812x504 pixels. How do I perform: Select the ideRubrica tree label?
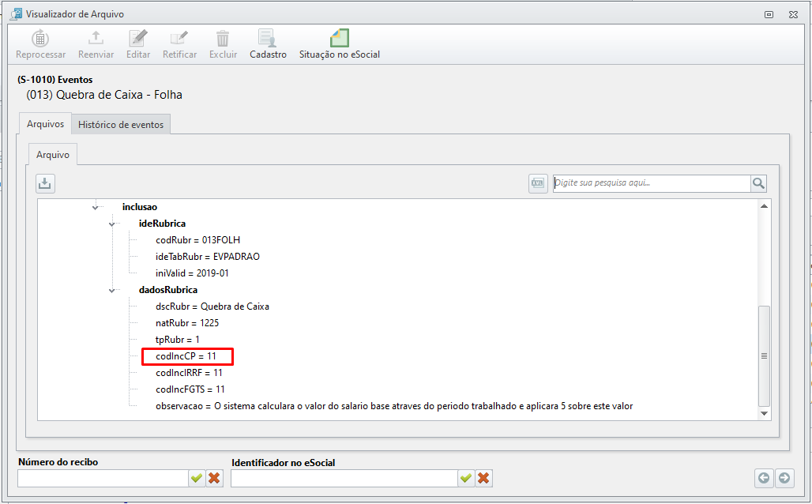tap(162, 224)
